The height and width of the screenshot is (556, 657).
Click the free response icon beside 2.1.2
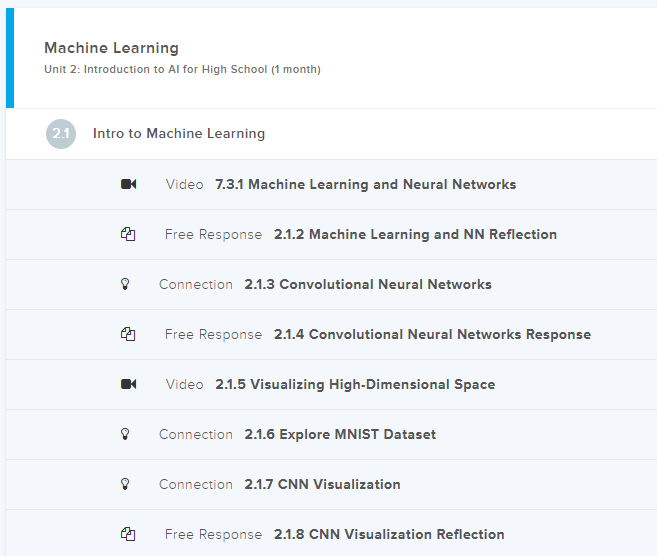click(x=128, y=235)
